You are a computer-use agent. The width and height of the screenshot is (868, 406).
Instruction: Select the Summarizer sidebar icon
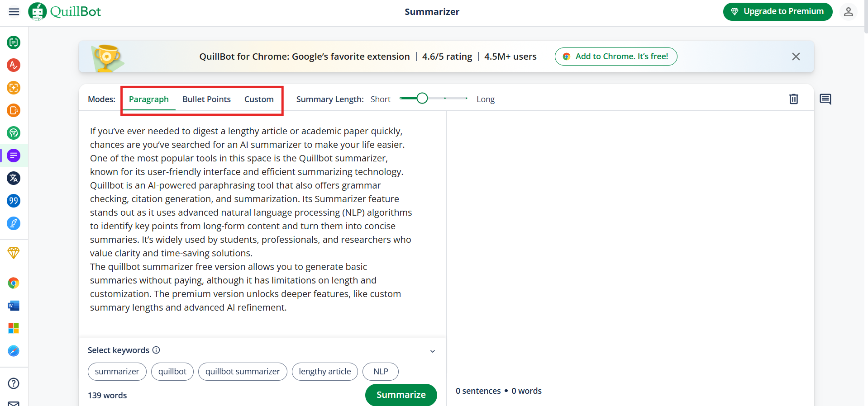[x=14, y=156]
